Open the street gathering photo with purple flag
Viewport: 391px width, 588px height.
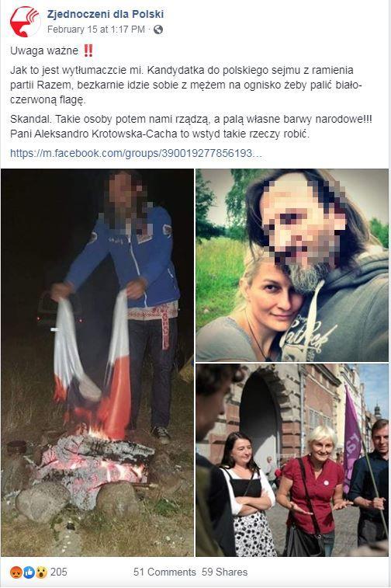click(x=292, y=460)
